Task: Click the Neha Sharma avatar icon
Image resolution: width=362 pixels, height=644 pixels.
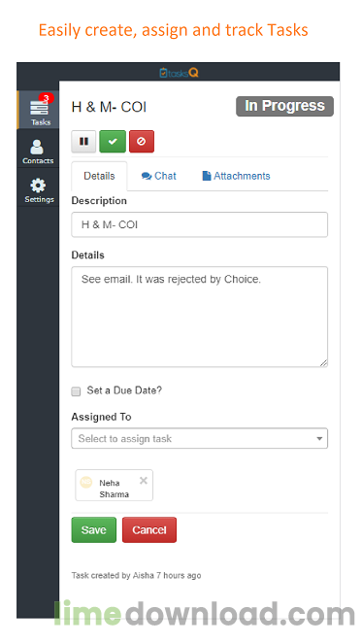Action: coord(85,482)
